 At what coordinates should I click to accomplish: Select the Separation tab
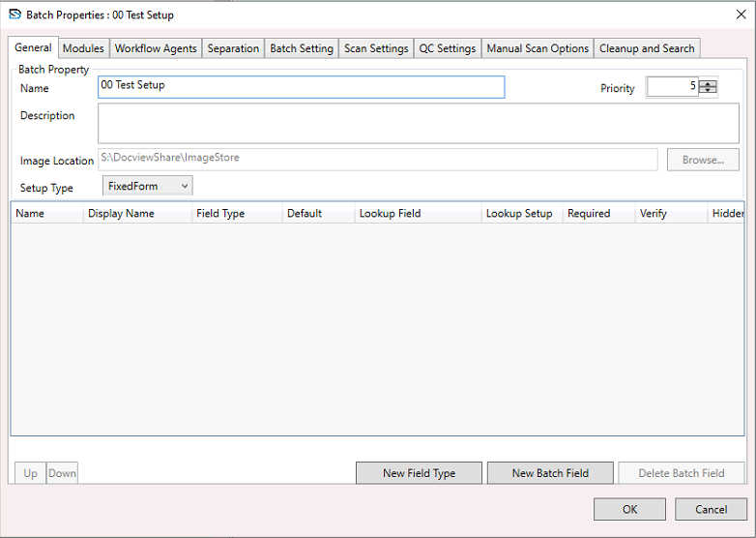coord(233,48)
